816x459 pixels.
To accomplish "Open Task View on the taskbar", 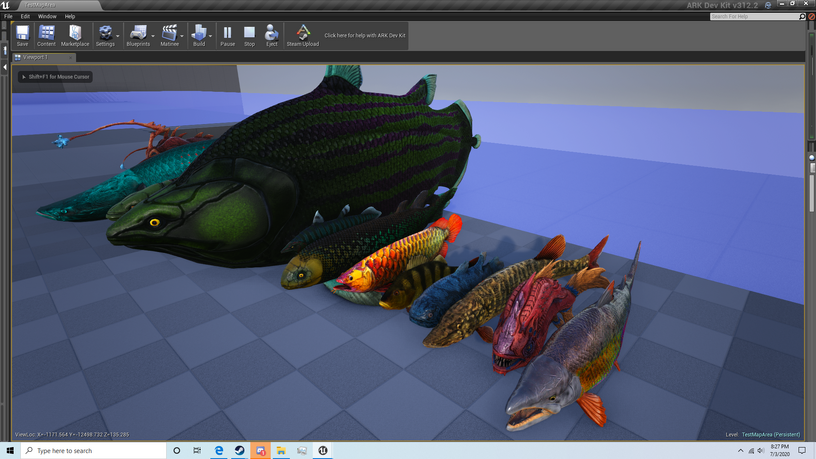I will tap(197, 451).
